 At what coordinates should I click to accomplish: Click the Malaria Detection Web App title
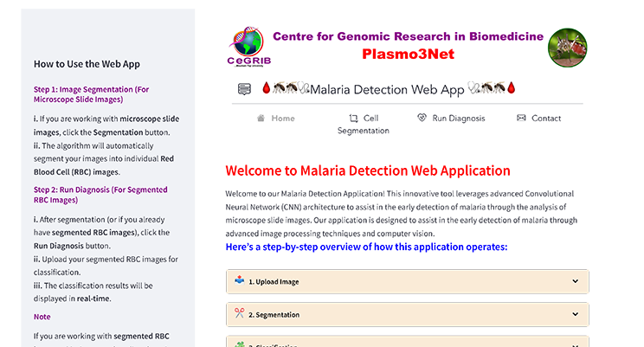pyautogui.click(x=387, y=89)
